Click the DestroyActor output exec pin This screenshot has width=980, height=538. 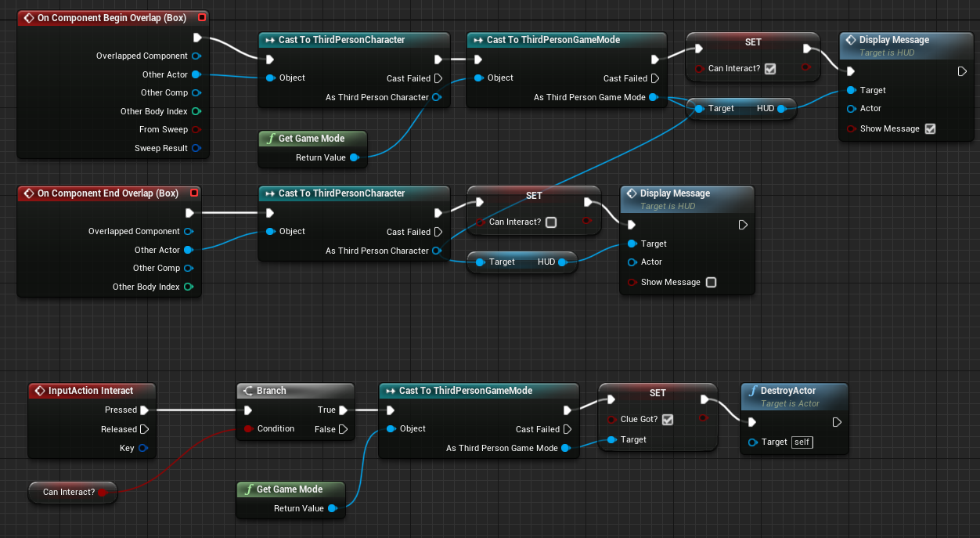click(837, 422)
